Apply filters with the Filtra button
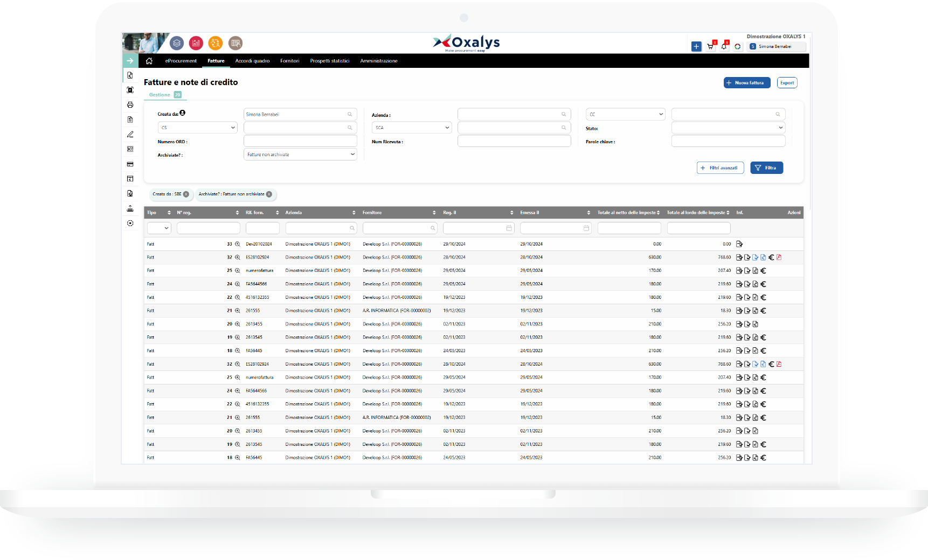 [766, 168]
